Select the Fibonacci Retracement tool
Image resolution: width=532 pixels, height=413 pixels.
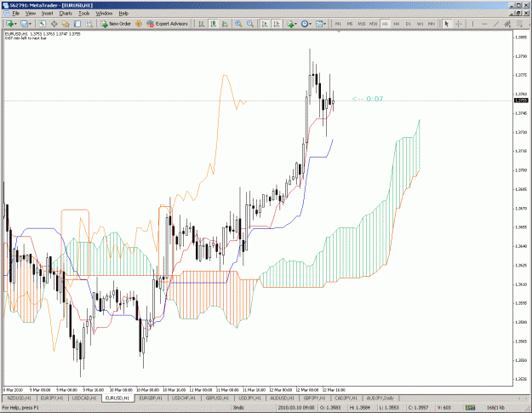(519, 24)
